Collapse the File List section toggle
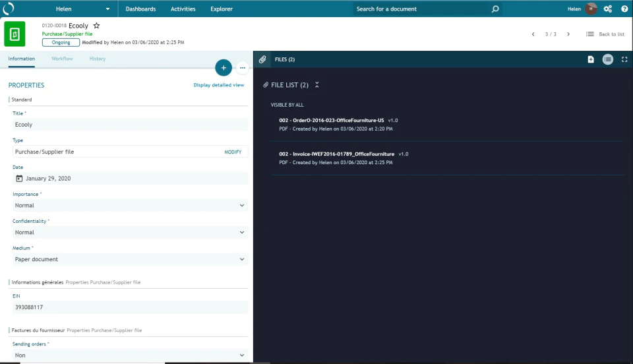This screenshot has width=633, height=364. coord(317,85)
